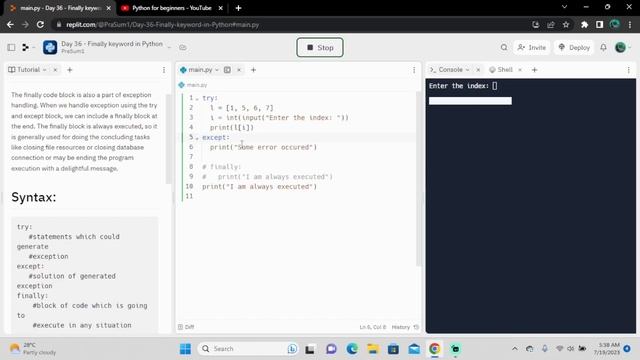
Task: Open the notifications bell
Action: (x=603, y=47)
